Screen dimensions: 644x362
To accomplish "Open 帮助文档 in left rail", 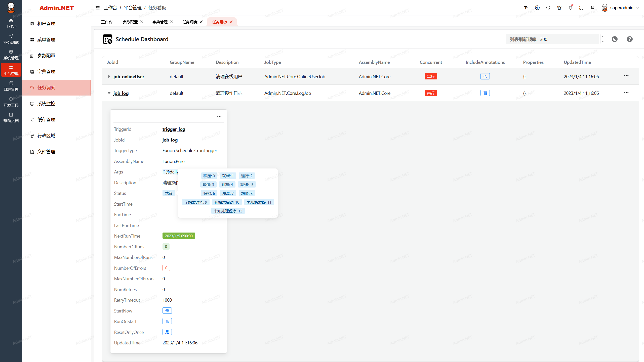I will click(11, 117).
